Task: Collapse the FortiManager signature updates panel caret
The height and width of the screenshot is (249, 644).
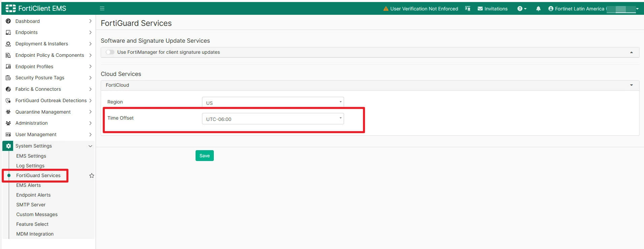Action: tap(632, 52)
